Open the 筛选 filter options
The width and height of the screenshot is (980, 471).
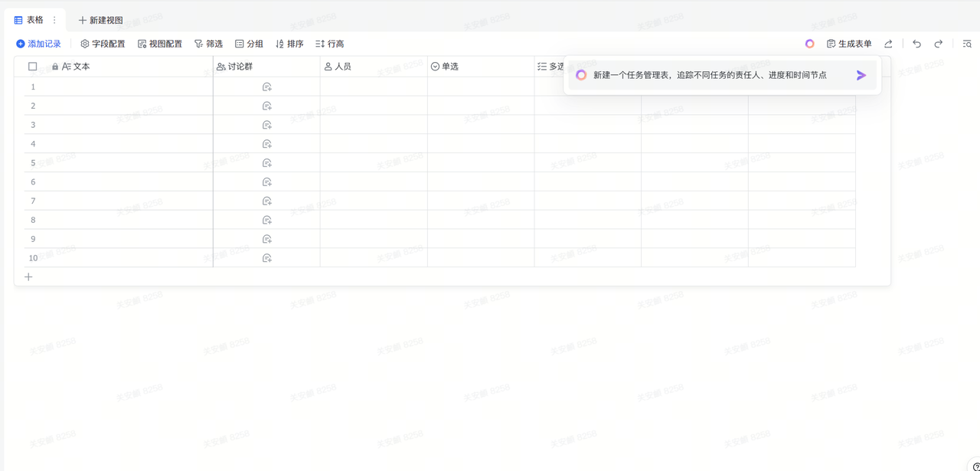(x=208, y=44)
